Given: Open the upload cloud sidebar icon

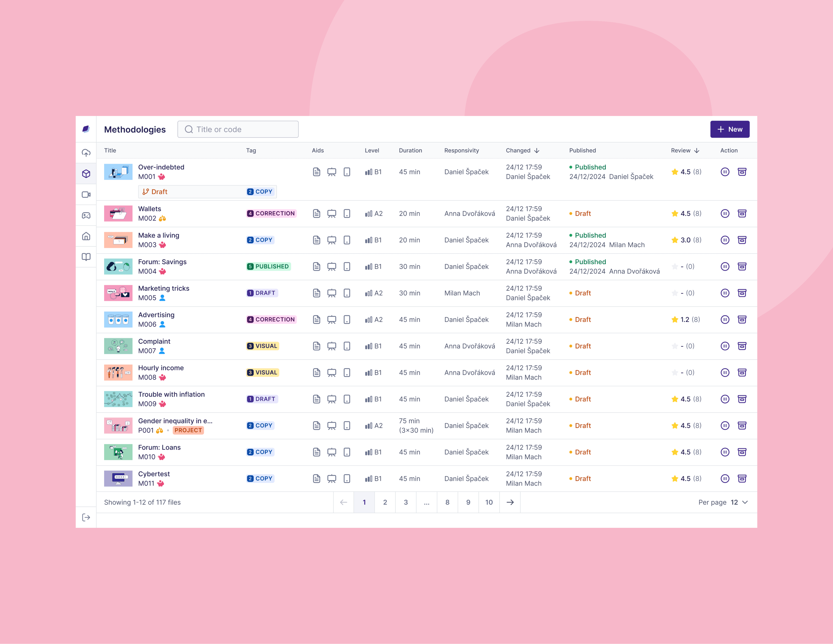Looking at the screenshot, I should coord(86,153).
